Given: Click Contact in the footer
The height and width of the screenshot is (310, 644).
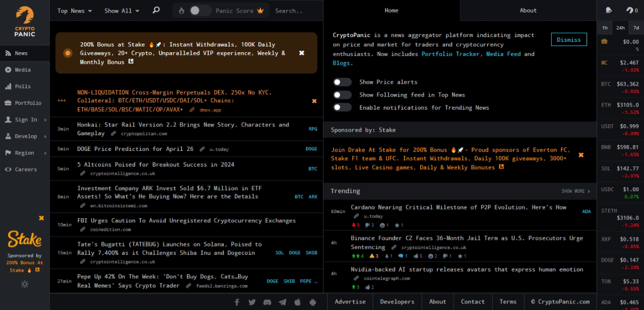Looking at the screenshot, I should click(x=473, y=302).
